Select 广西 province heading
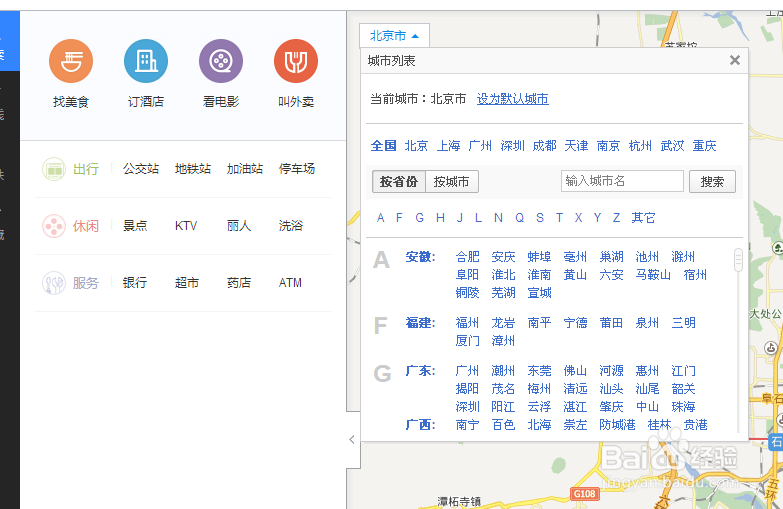 coord(420,425)
